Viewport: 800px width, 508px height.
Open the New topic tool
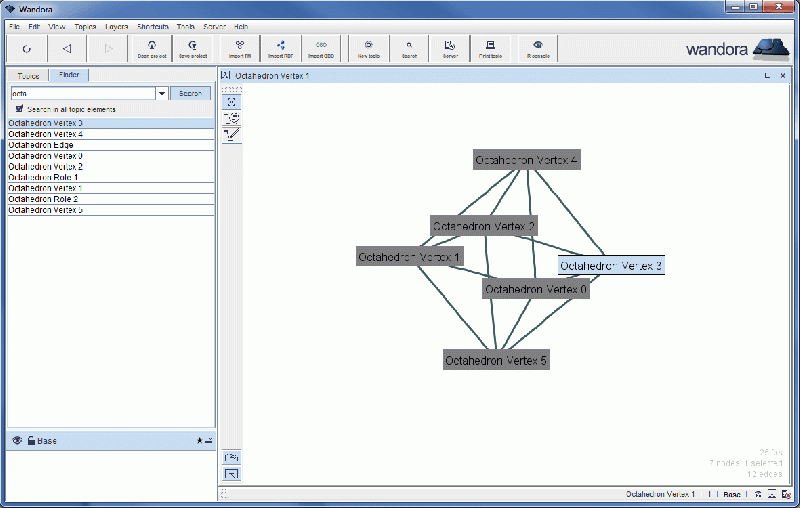(x=369, y=48)
